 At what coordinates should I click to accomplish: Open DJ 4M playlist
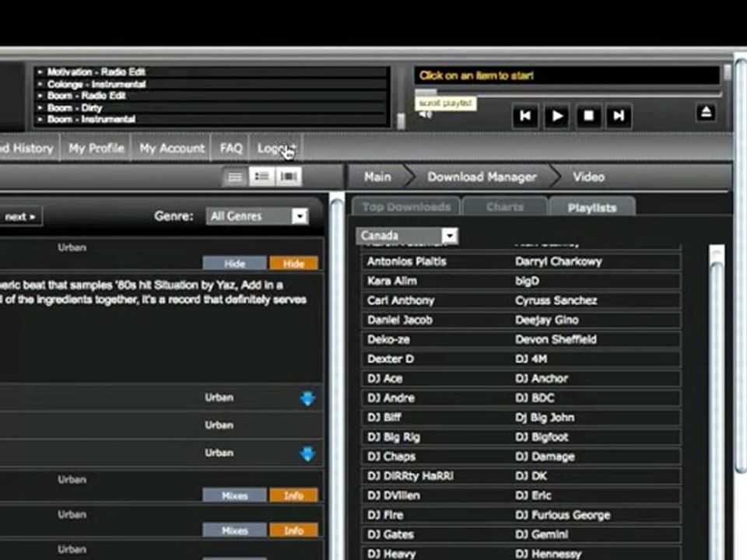[x=531, y=359]
